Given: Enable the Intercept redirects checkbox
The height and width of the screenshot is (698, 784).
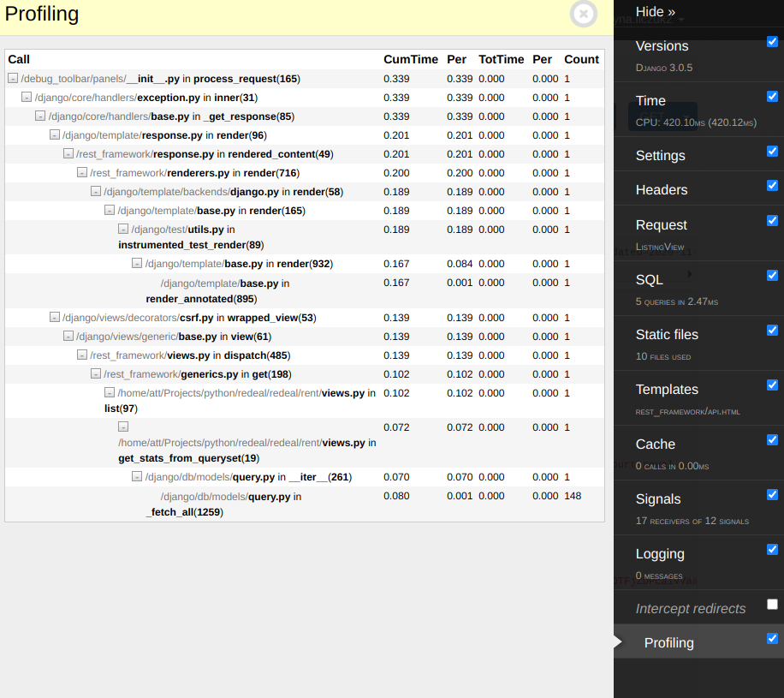Looking at the screenshot, I should coord(772,605).
